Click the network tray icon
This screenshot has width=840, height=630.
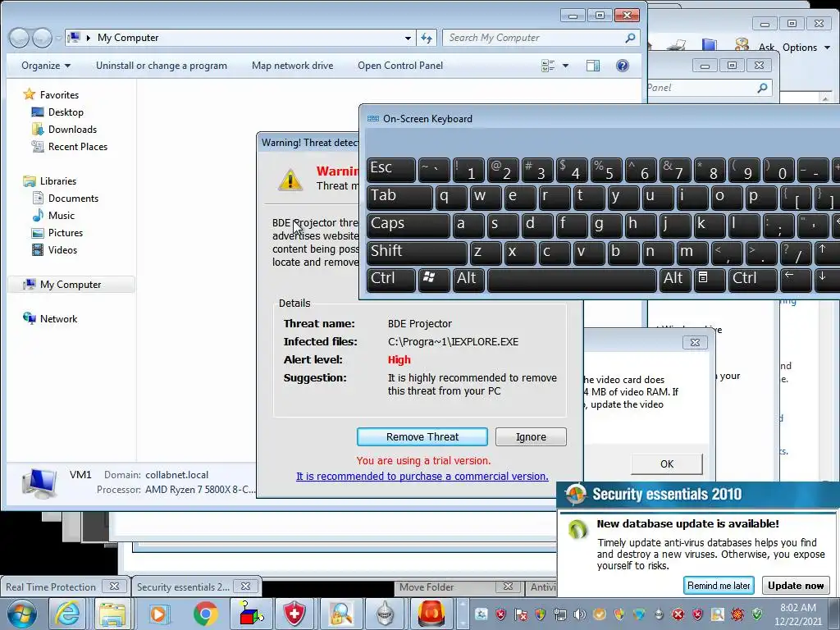(559, 614)
